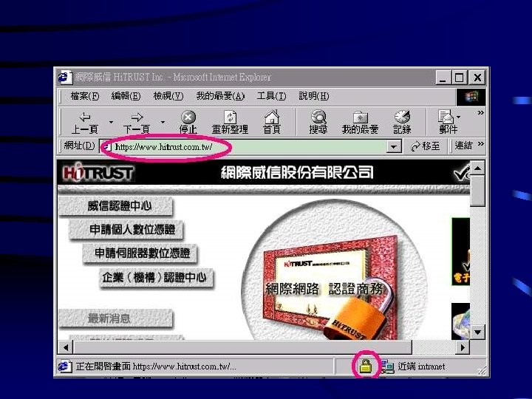Click vertical scrollbar down arrow
Screen dimensions: 532x399
point(478,332)
